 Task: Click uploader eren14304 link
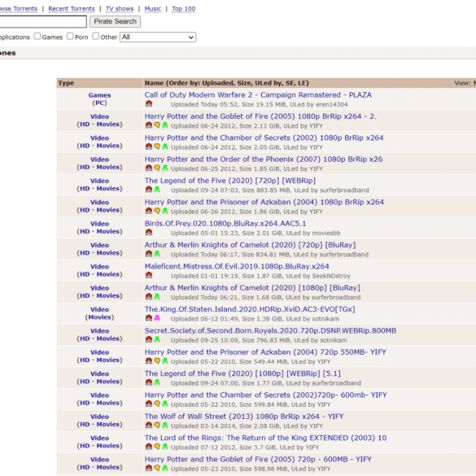point(332,104)
